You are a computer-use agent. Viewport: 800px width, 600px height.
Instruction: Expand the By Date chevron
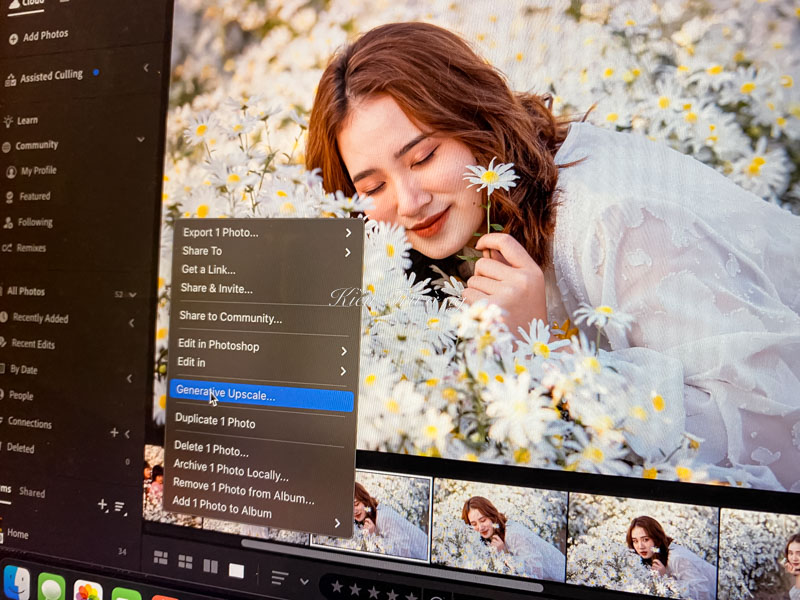(x=130, y=378)
